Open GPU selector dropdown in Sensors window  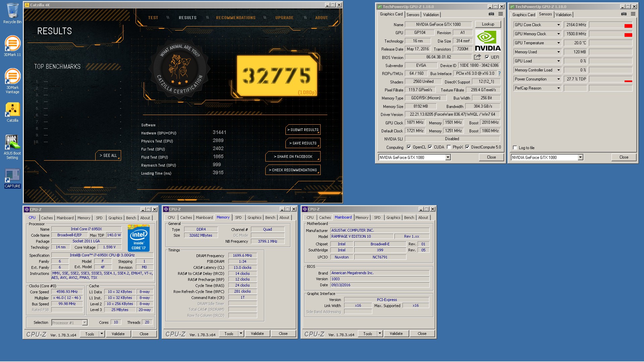(580, 158)
